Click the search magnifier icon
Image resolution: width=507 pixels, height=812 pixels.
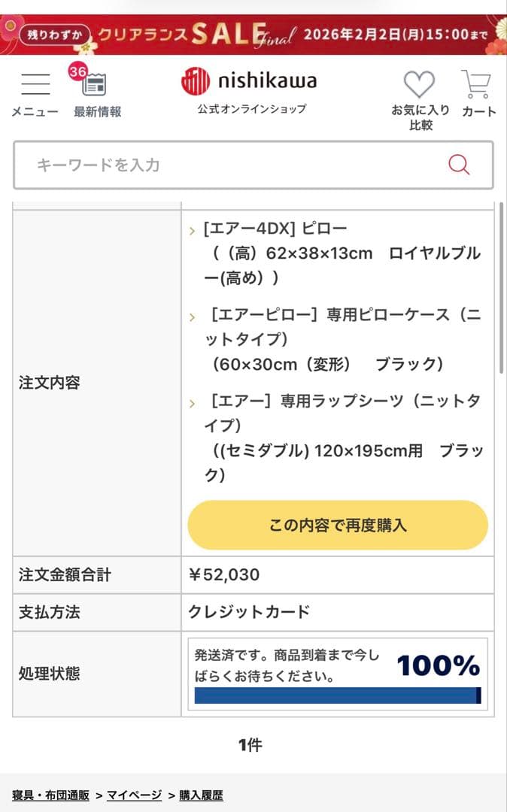click(458, 165)
